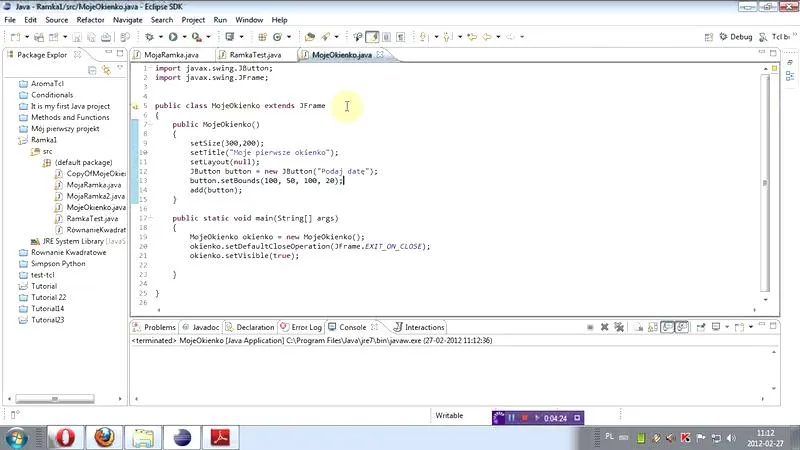
Task: Open the Debug perspective button
Action: click(x=736, y=37)
